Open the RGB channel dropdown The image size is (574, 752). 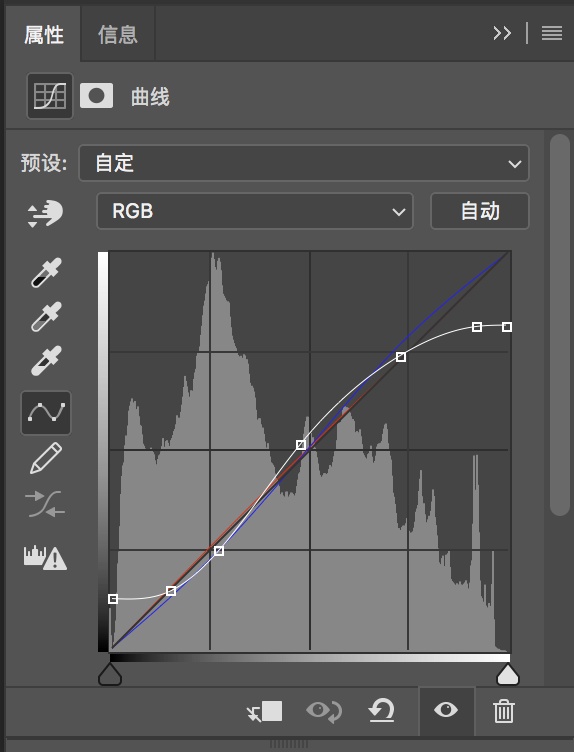pyautogui.click(x=255, y=211)
